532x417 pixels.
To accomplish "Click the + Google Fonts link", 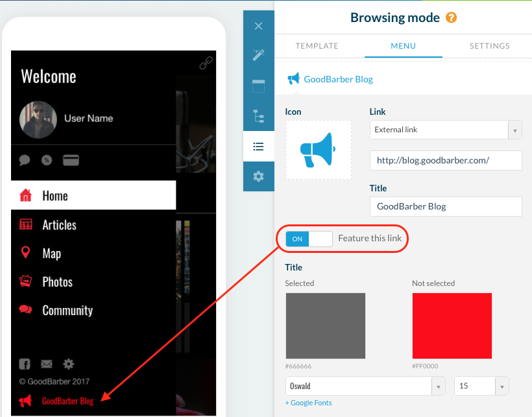I will [x=308, y=403].
